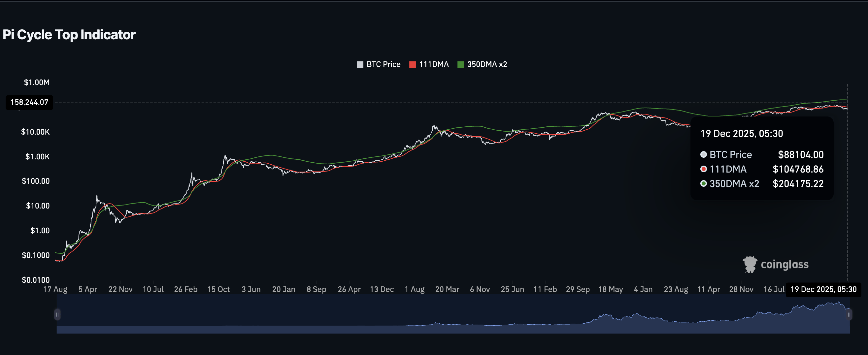Click the coinglass mascot logo icon

pyautogui.click(x=750, y=264)
